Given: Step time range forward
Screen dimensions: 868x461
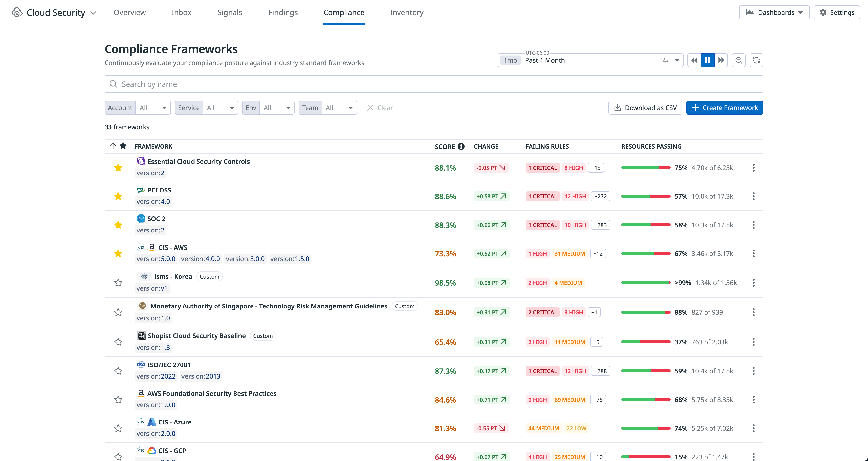Looking at the screenshot, I should coord(721,60).
